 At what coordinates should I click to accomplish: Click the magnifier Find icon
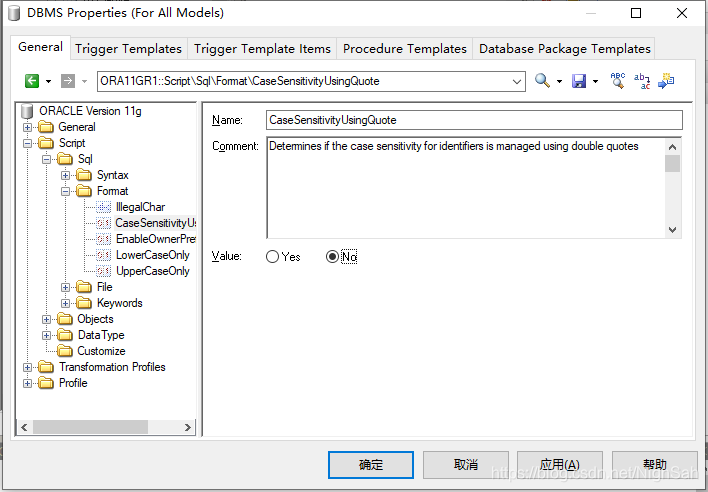[x=542, y=81]
